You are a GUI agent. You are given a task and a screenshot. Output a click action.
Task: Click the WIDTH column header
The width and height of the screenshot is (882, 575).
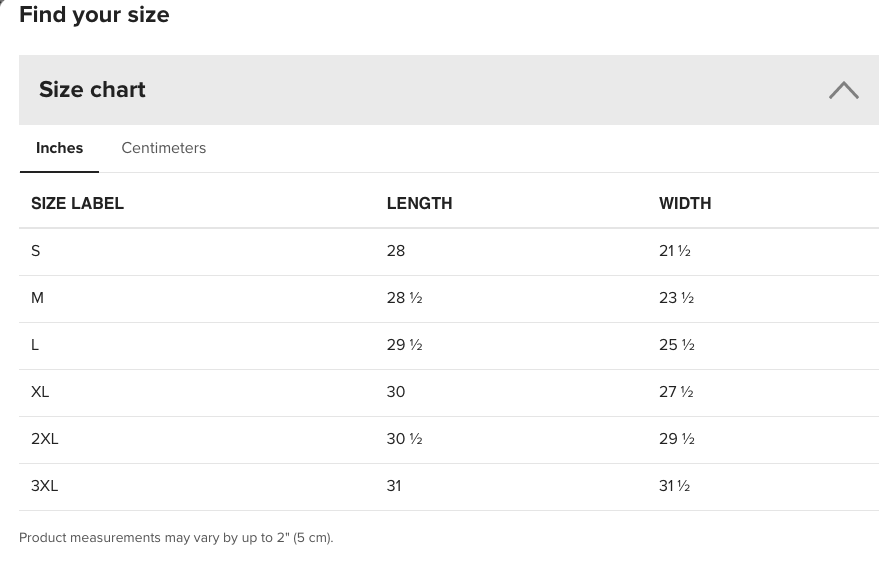685,203
